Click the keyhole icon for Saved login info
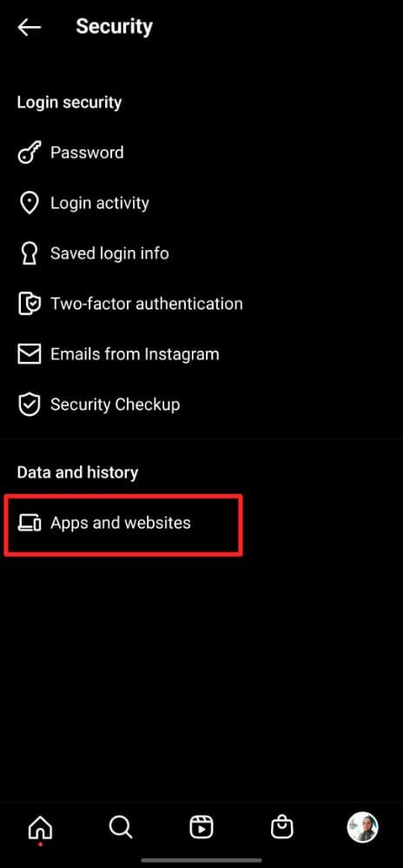403x868 pixels. (30, 253)
